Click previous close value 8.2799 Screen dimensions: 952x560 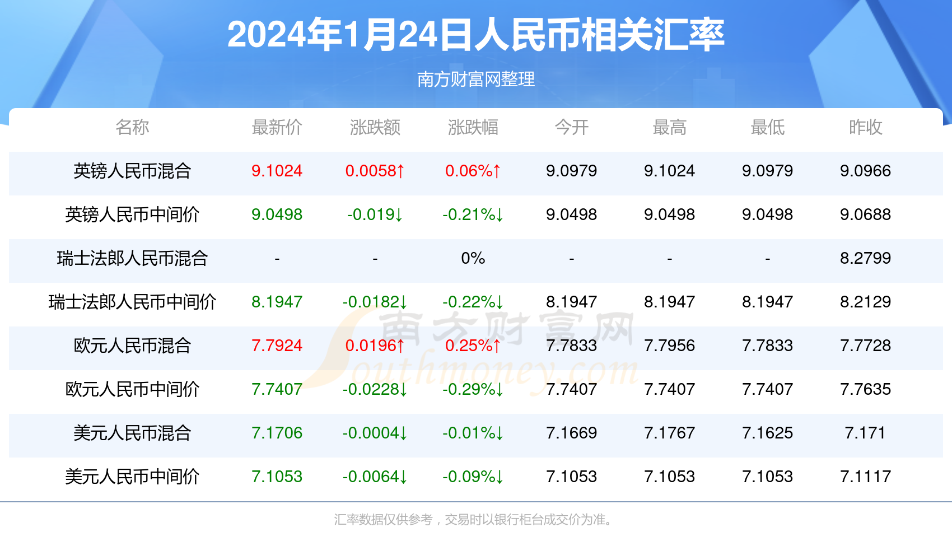[865, 258]
